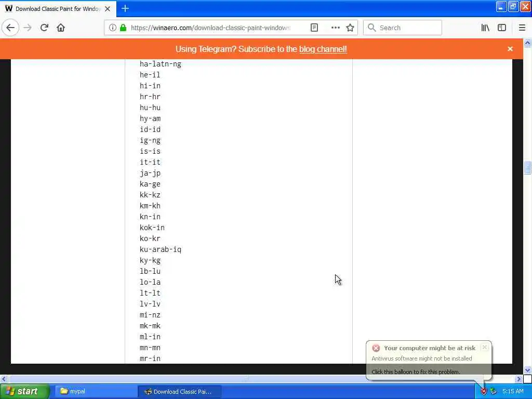Viewport: 532px width, 399px height.
Task: Click the 'mi-nz' list entry
Action: click(x=150, y=315)
